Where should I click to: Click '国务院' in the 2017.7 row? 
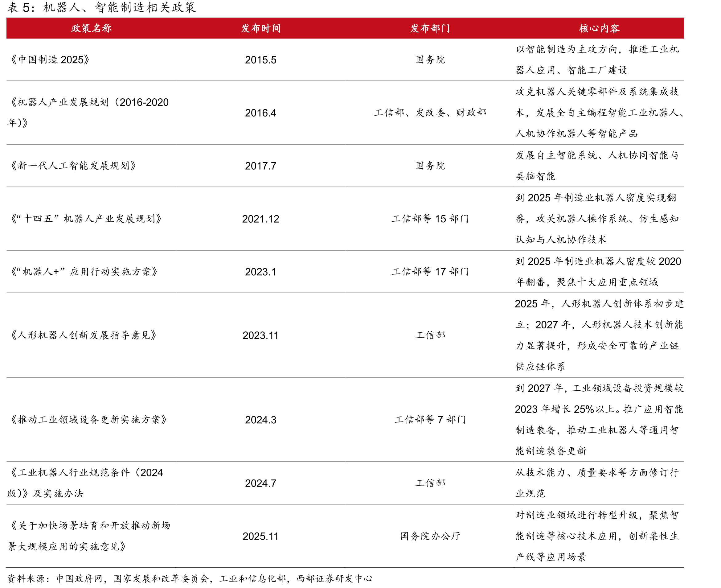click(430, 166)
